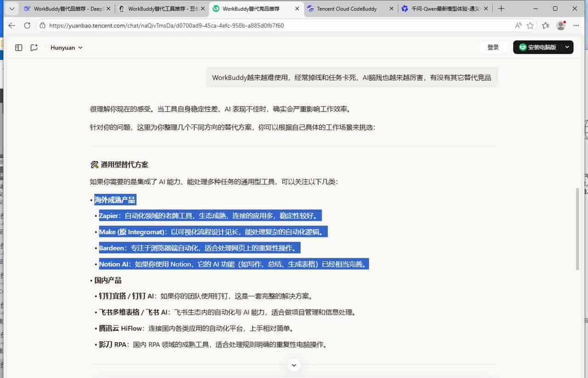Click the sentence starting 针对你的问题
This screenshot has height=378, width=588.
(x=233, y=127)
